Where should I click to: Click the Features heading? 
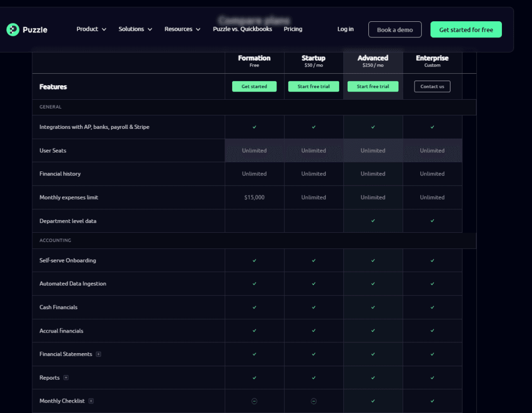[53, 87]
